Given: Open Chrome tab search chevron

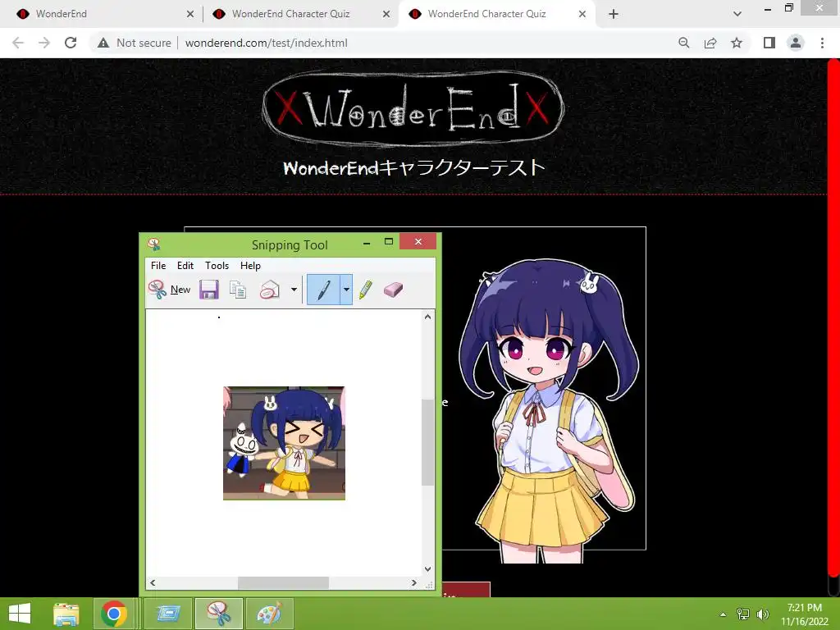Looking at the screenshot, I should 737,14.
